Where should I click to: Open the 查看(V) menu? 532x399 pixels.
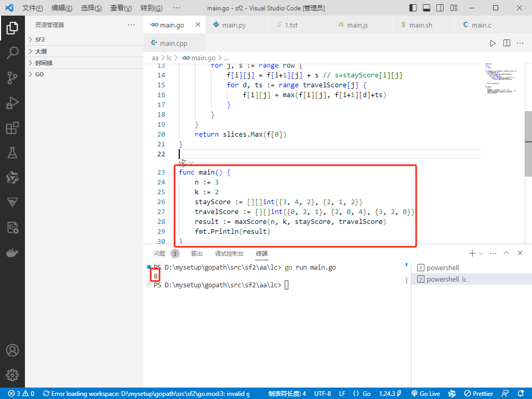pos(121,8)
